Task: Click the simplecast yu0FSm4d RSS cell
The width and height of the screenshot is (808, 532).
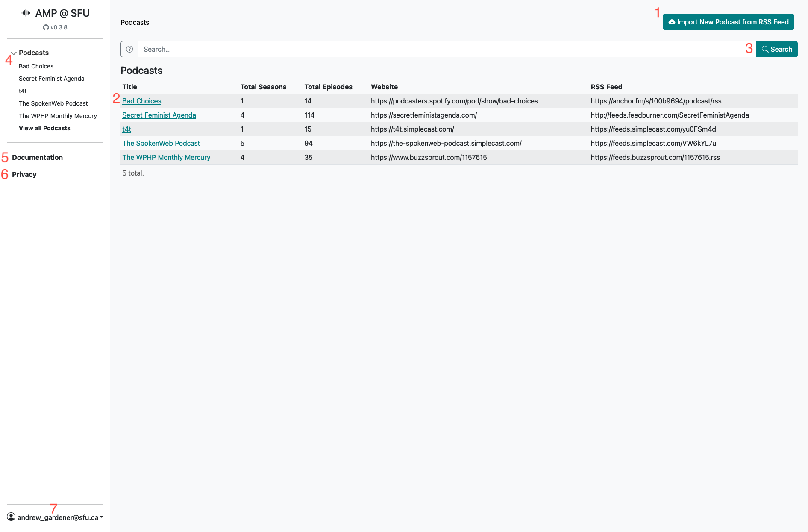Action: point(653,129)
